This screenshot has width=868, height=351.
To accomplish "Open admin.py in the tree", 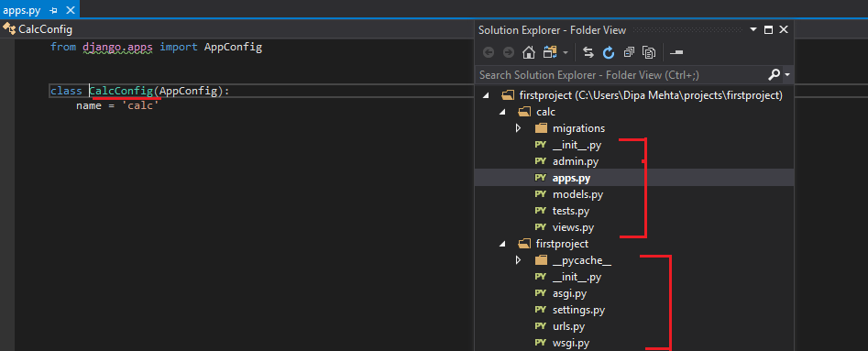I will click(576, 161).
